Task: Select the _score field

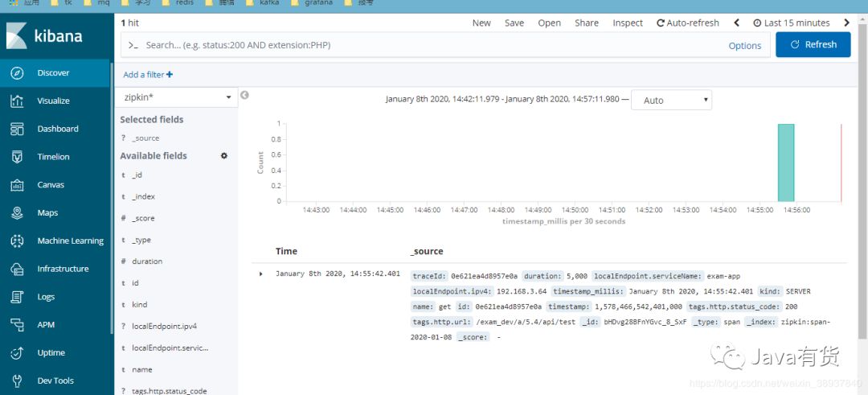Action: (x=143, y=218)
